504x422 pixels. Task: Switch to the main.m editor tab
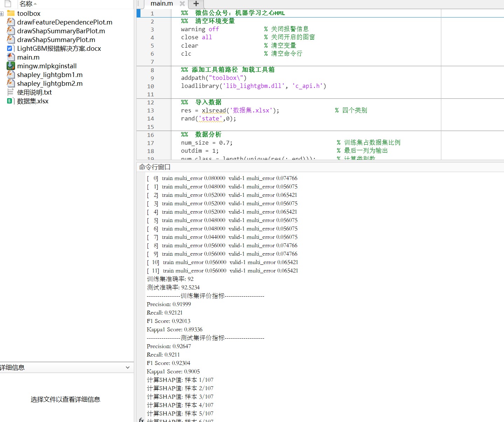(161, 4)
